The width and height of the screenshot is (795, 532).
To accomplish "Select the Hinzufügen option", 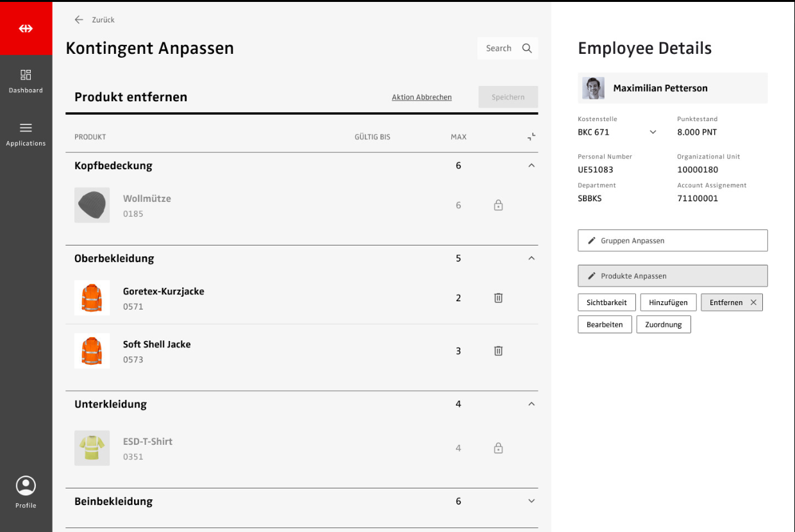I will pos(668,303).
